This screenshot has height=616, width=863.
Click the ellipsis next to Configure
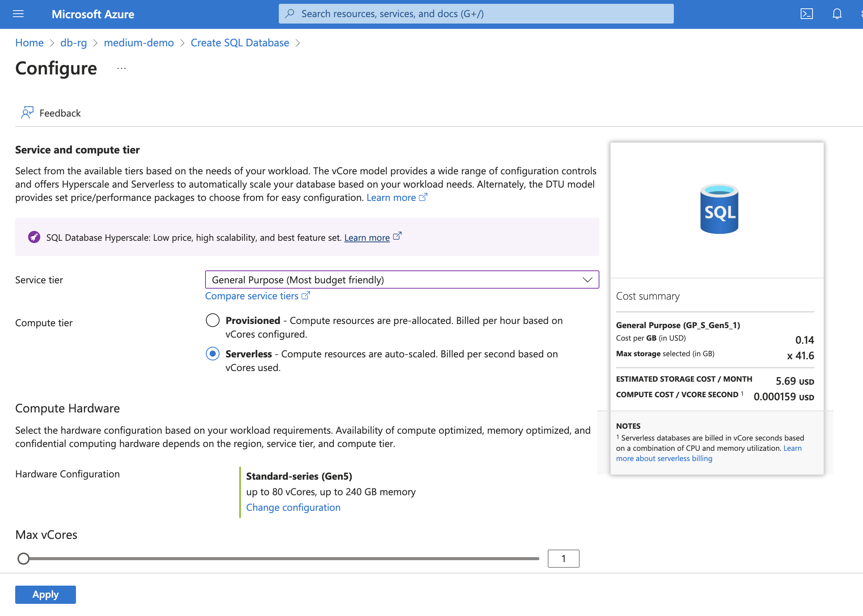tap(121, 69)
